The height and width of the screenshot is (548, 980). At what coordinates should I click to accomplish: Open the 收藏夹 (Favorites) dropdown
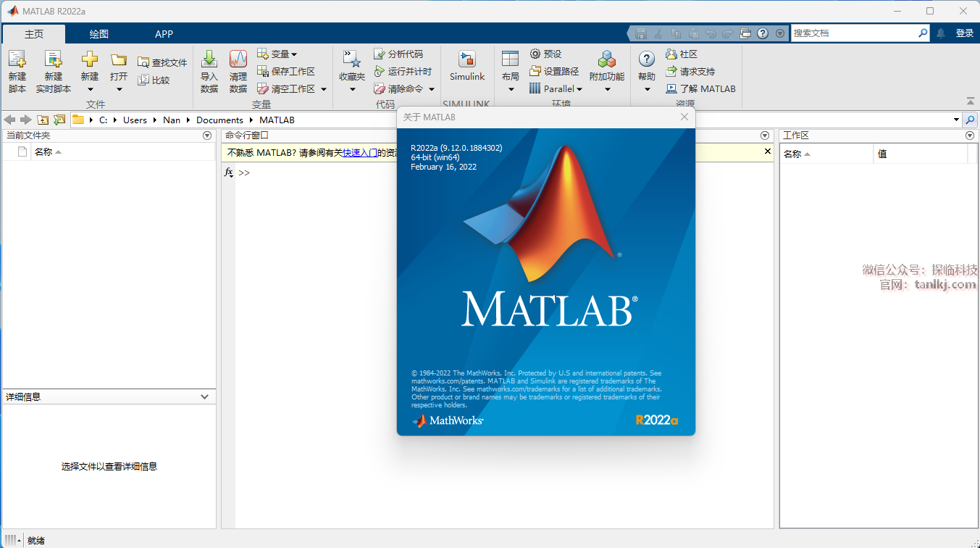click(x=353, y=90)
